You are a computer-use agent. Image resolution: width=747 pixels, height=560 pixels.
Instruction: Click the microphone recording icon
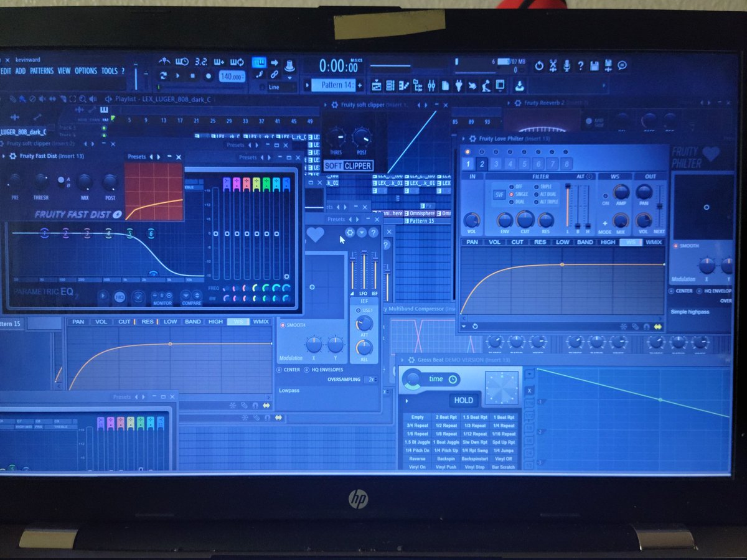coord(566,65)
